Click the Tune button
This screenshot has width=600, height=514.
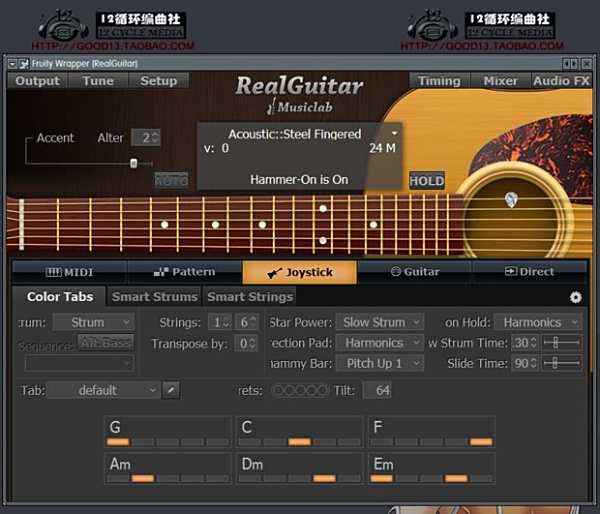click(x=98, y=81)
